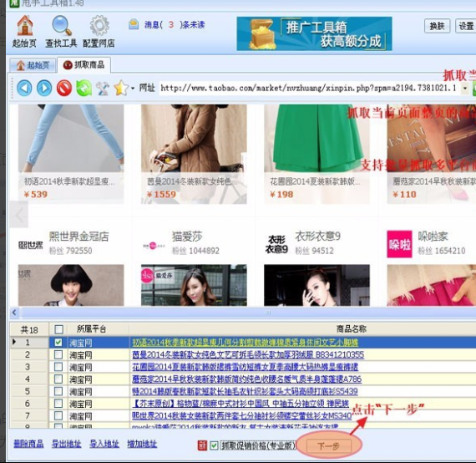Toggle 抓取促销价格(专业版) checkbox
Image resolution: width=476 pixels, height=463 pixels.
[x=214, y=445]
